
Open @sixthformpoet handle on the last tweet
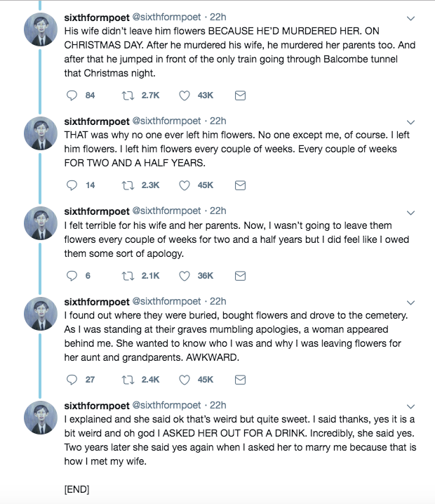(x=166, y=405)
